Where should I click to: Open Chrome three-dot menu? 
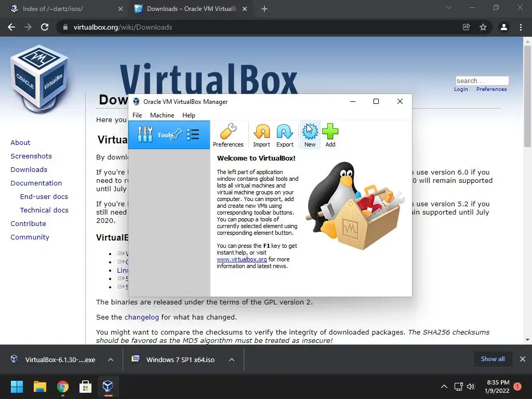tap(521, 27)
